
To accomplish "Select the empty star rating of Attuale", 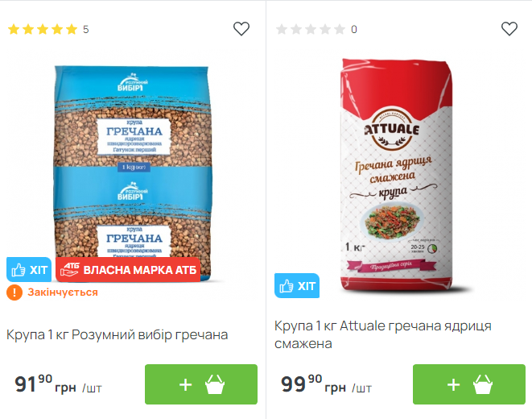I will [311, 29].
